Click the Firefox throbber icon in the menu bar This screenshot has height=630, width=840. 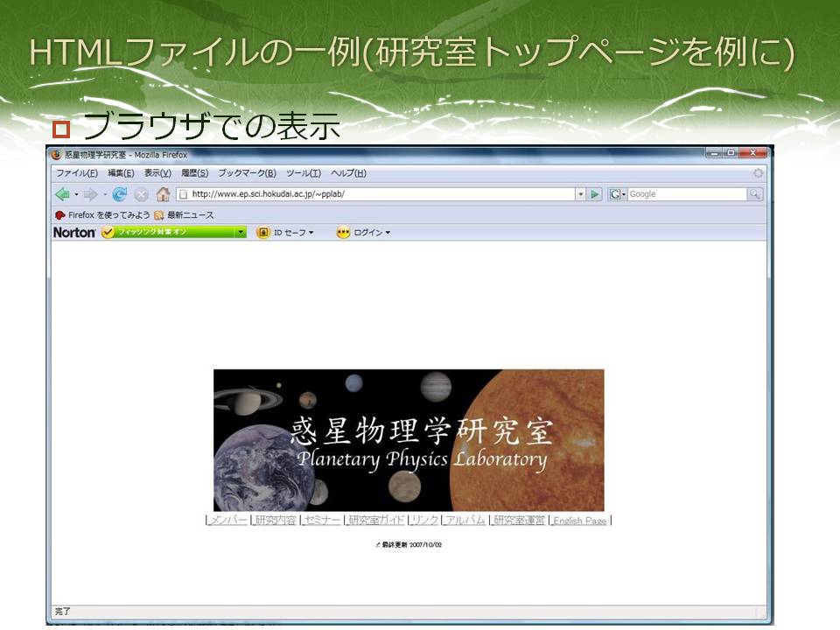(758, 173)
